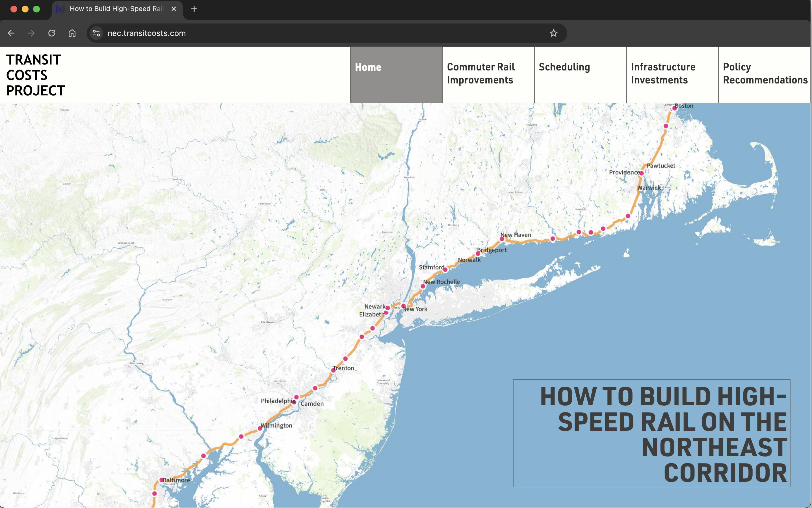This screenshot has width=812, height=508.
Task: Select the Providence station dot on map
Action: pyautogui.click(x=642, y=173)
